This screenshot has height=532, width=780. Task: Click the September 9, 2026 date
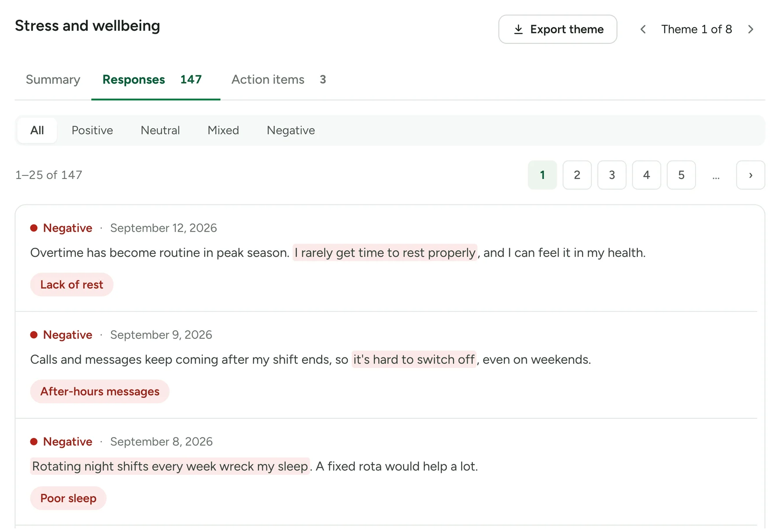(x=161, y=335)
